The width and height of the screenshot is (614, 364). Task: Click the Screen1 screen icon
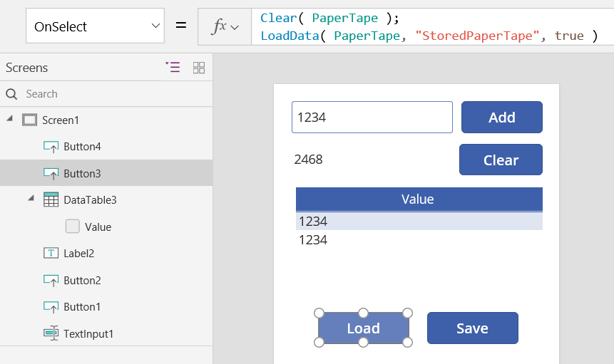[x=29, y=120]
